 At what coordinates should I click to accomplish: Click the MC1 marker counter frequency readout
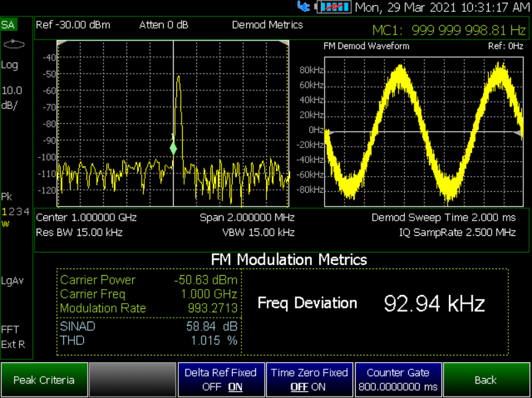pos(449,31)
